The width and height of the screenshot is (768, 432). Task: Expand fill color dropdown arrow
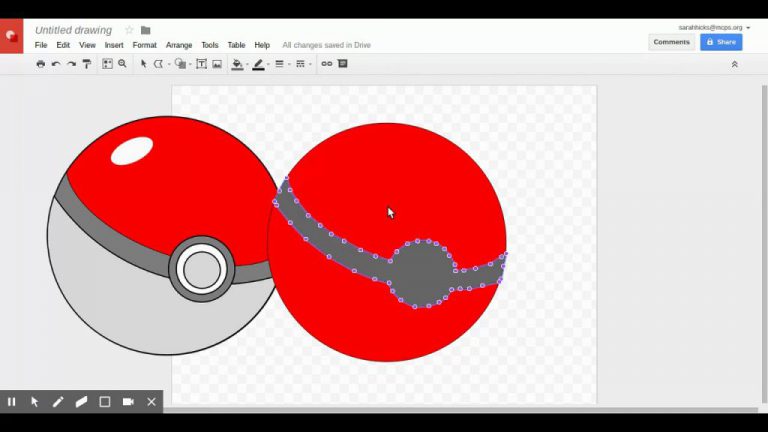pyautogui.click(x=247, y=64)
